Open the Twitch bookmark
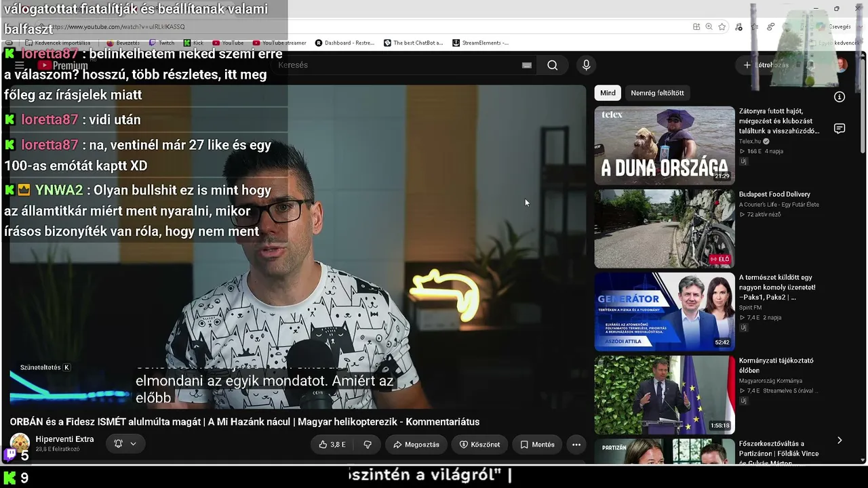Viewport: 868px width, 488px height. [x=161, y=43]
